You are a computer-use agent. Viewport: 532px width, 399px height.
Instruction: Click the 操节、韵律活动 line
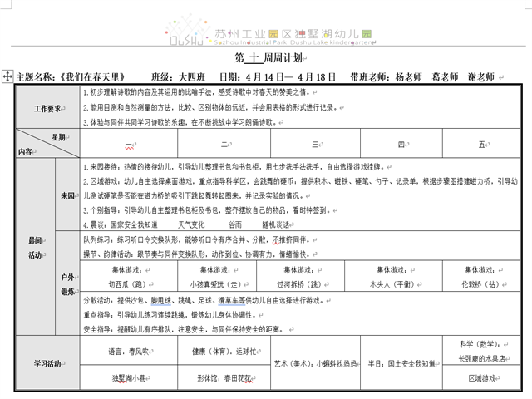(x=197, y=254)
